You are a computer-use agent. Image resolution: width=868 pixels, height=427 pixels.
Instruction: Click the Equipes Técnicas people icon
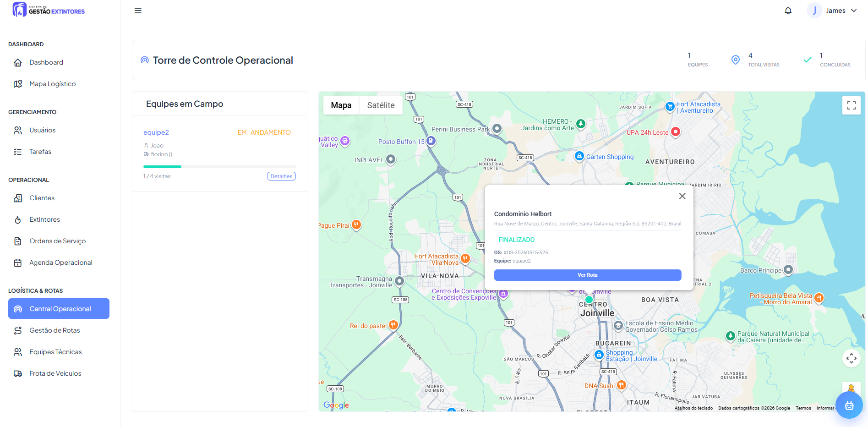pyautogui.click(x=18, y=352)
